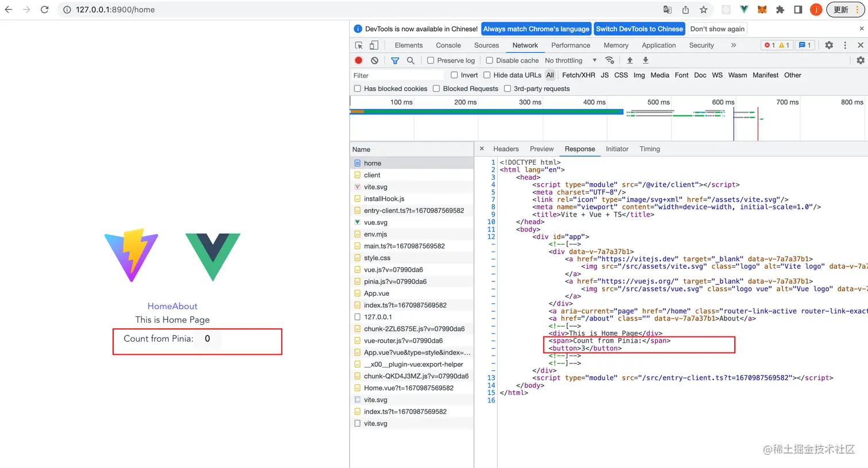
Task: Open the Chrome profile avatar
Action: pos(816,10)
